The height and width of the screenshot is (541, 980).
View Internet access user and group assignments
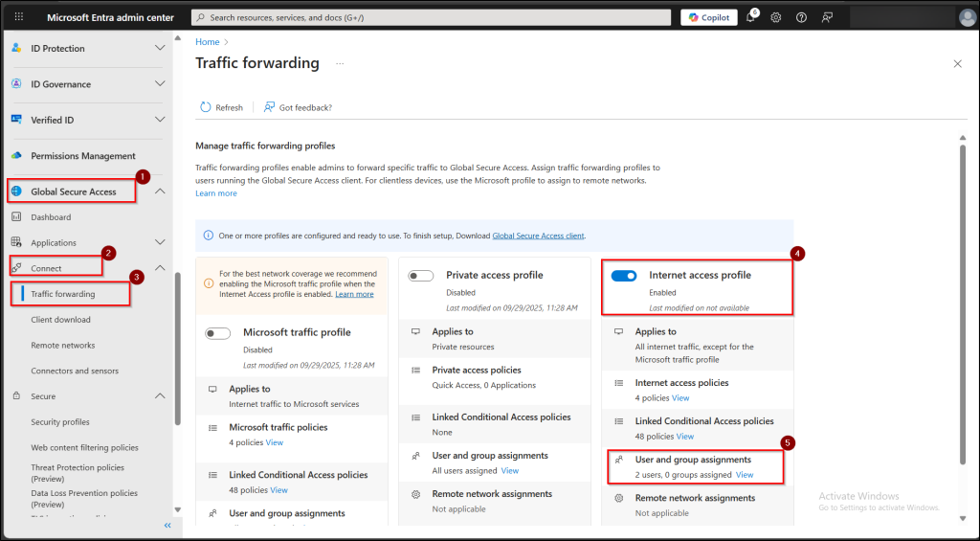(x=744, y=475)
